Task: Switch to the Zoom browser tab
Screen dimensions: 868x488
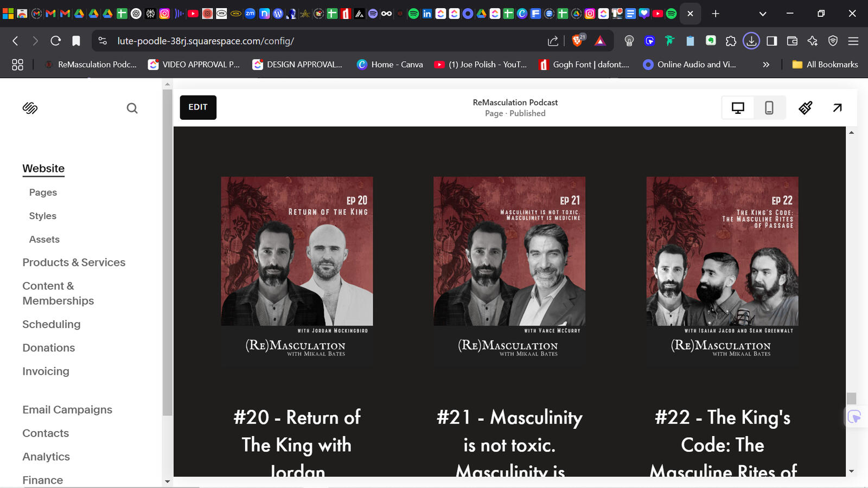Action: [x=250, y=14]
